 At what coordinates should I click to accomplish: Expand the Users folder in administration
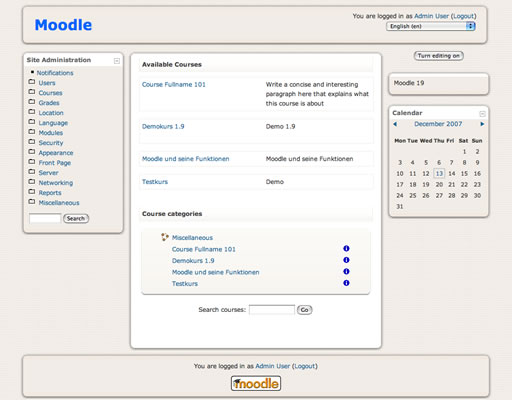click(x=32, y=82)
